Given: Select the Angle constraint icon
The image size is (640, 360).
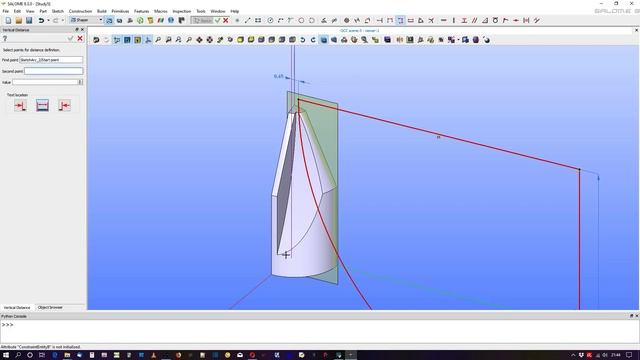Looking at the screenshot, I should (x=421, y=20).
